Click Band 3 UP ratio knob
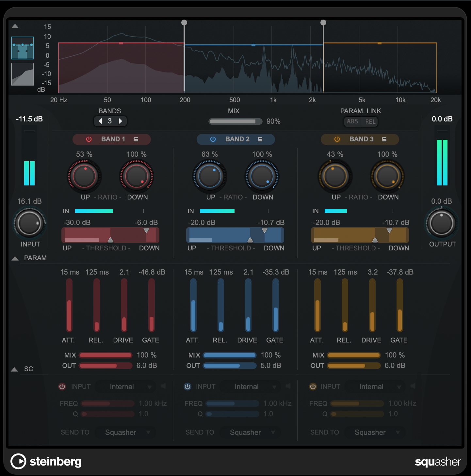Image resolution: width=471 pixels, height=476 pixels. tap(335, 176)
